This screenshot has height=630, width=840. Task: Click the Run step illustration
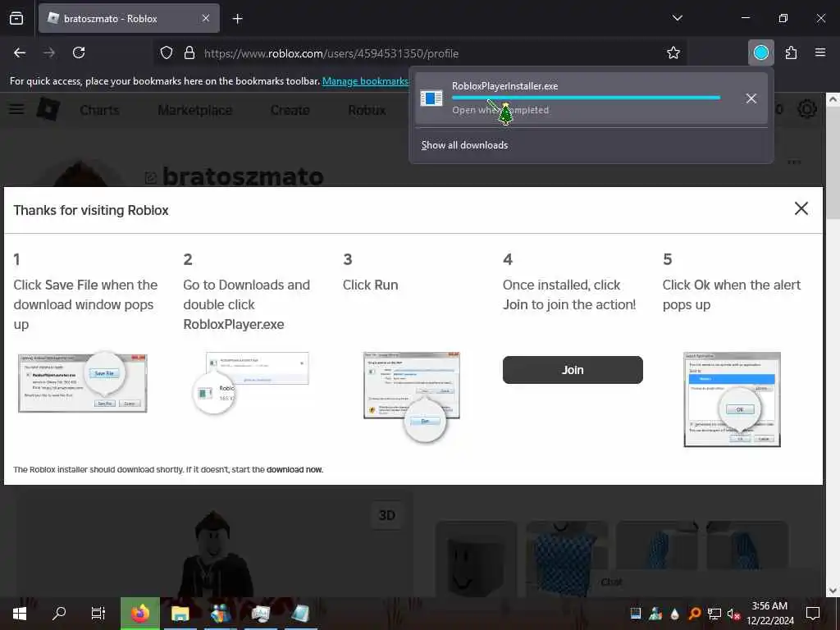pos(412,396)
